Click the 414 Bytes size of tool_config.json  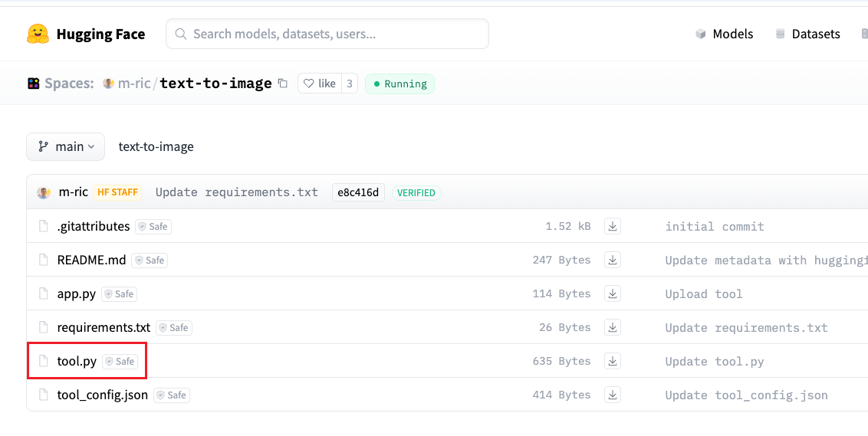click(561, 395)
